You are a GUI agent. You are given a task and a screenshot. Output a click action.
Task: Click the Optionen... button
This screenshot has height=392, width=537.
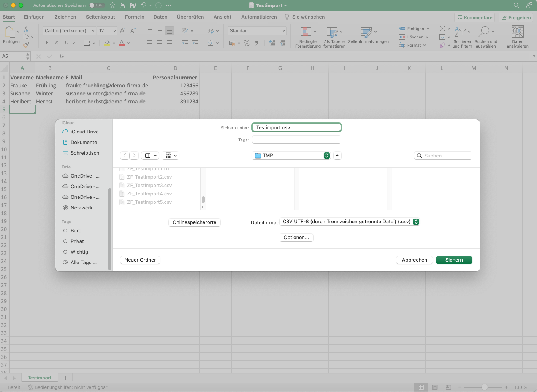click(296, 238)
